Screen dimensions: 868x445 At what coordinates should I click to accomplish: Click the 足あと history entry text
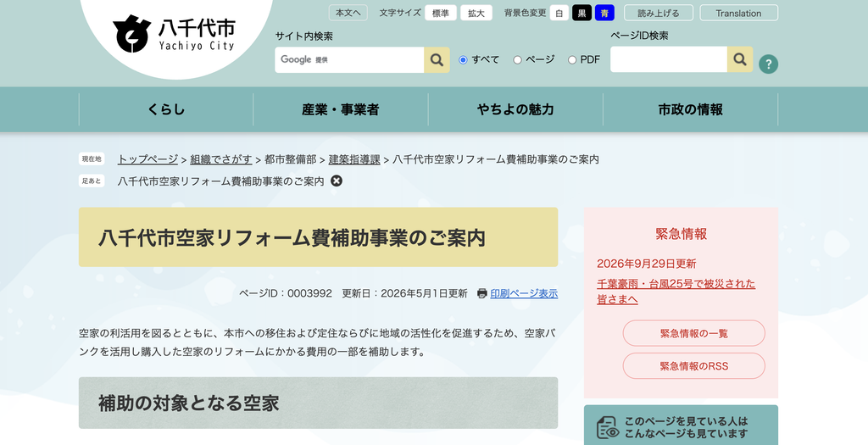221,181
